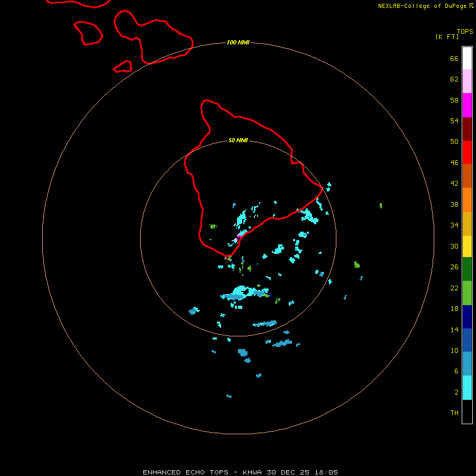Click the legend value 18
Screen dimensions: 476x476
454,309
